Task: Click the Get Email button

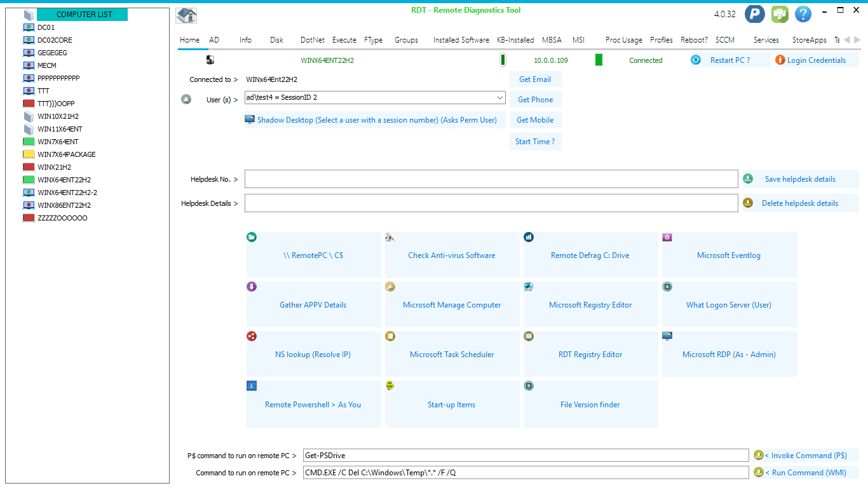Action: (536, 79)
